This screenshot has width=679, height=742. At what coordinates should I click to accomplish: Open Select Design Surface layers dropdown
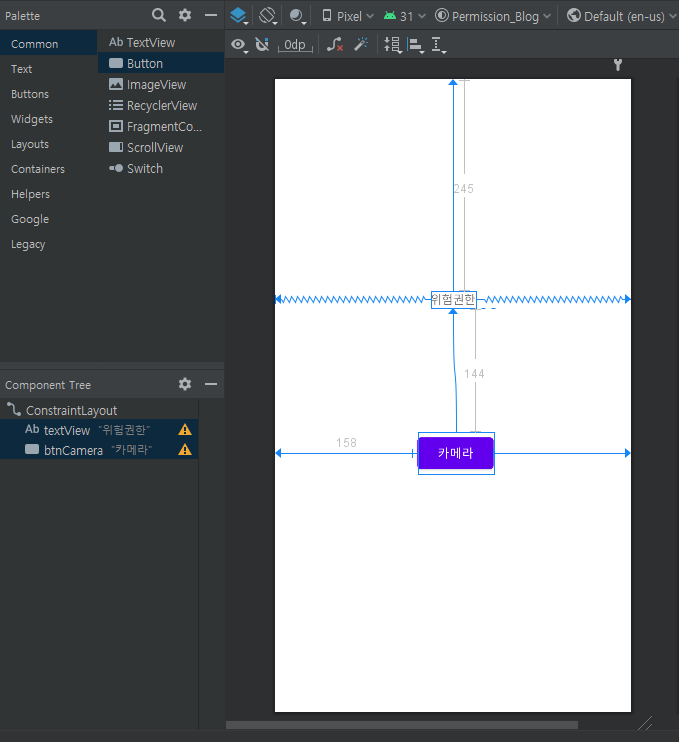click(x=239, y=16)
